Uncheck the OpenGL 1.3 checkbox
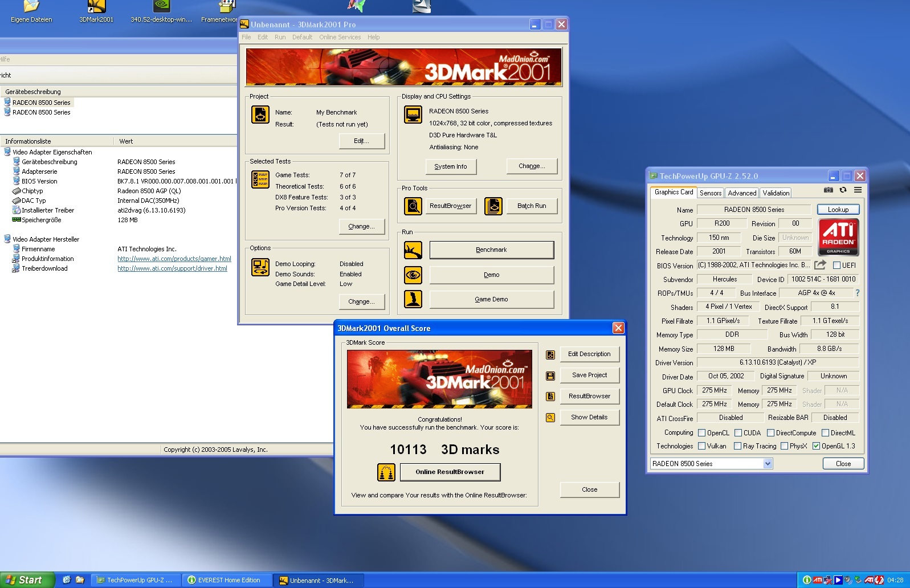 [x=817, y=446]
